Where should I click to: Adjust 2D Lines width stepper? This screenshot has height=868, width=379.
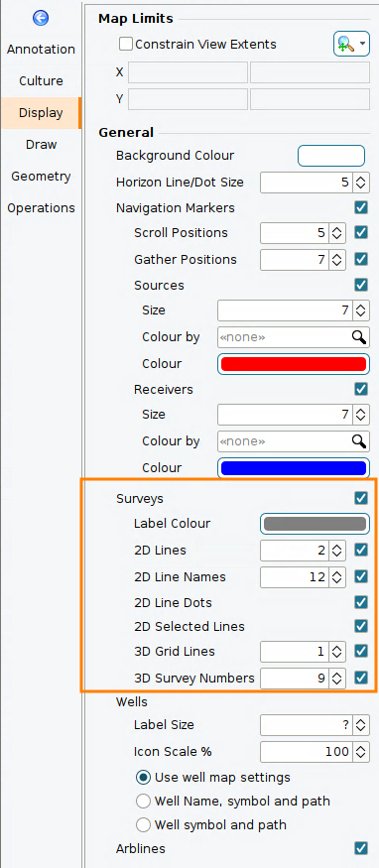[336, 551]
